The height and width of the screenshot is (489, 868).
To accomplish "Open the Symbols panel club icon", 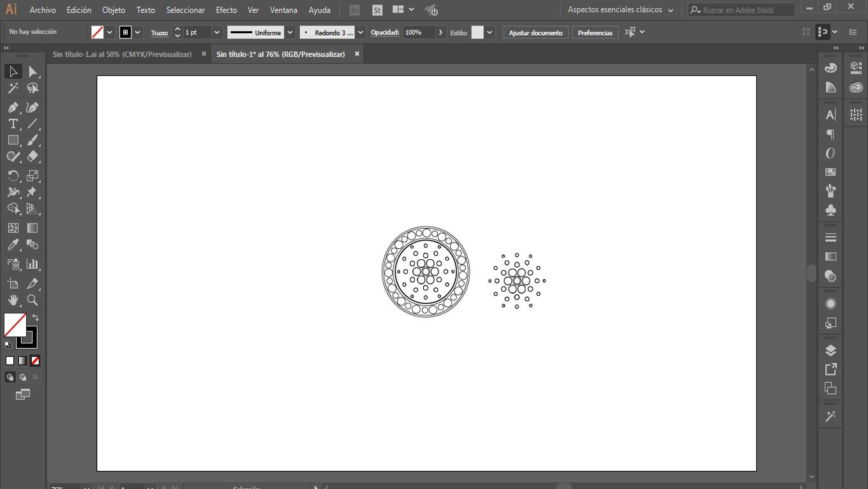I will (x=830, y=210).
